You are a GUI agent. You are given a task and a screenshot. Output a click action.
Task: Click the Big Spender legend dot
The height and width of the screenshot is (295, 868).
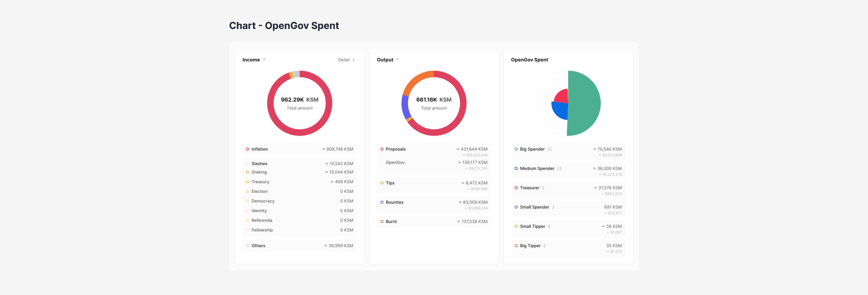click(x=516, y=149)
